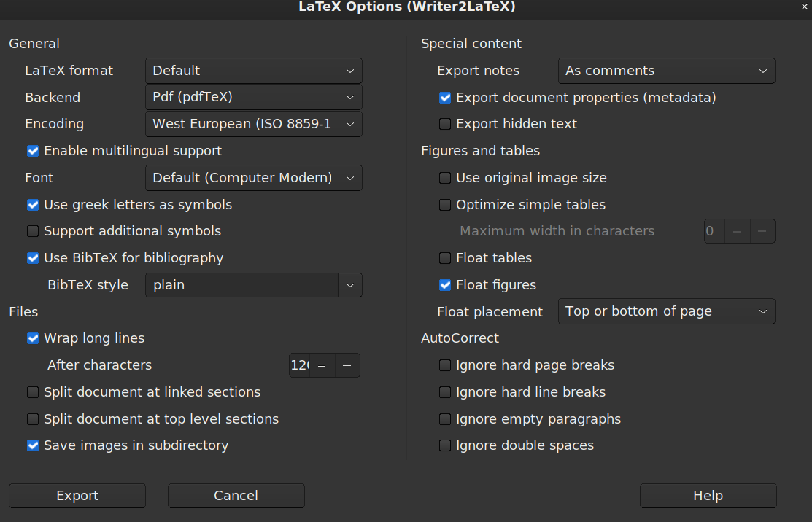Open the Font selection dropdown
Viewport: 812px width, 522px height.
click(x=253, y=178)
